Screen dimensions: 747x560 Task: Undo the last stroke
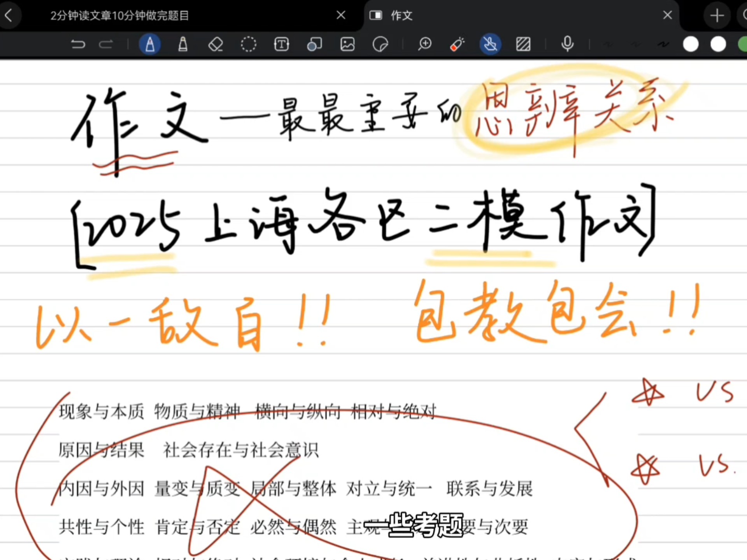78,44
